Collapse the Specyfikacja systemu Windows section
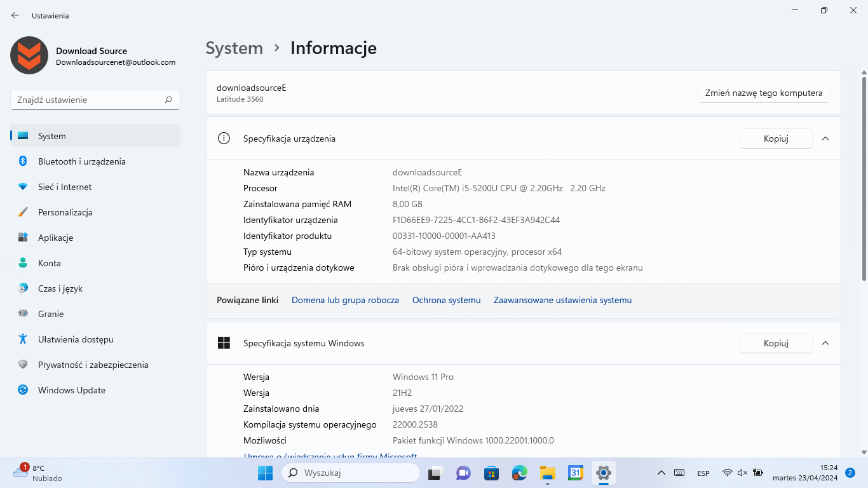868x488 pixels. coord(825,343)
